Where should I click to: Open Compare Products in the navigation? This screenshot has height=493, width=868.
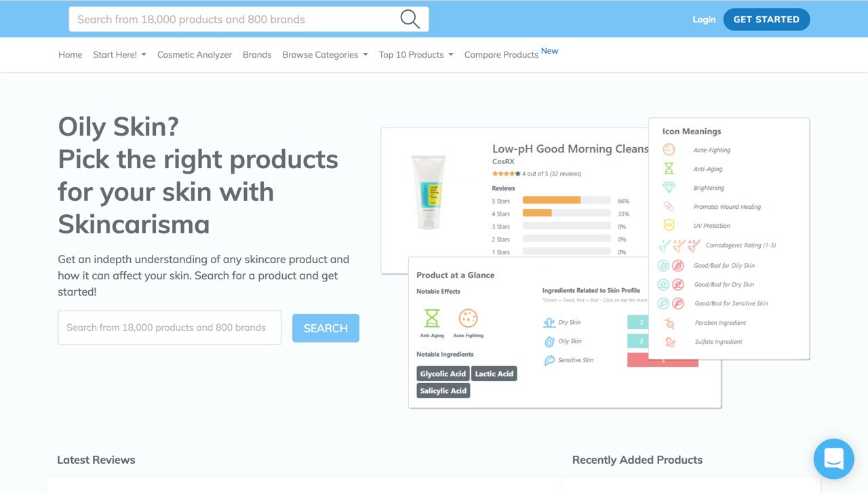[501, 55]
